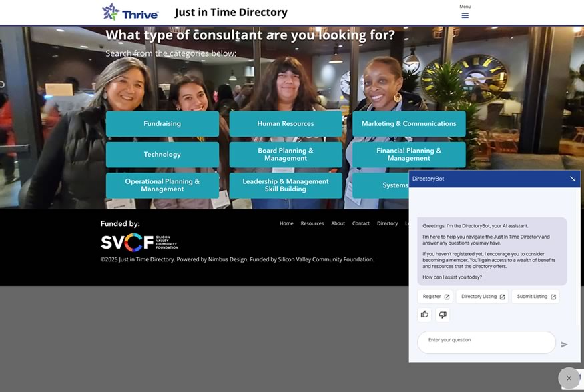
Task: Give thumbs up to bot message
Action: 424,315
